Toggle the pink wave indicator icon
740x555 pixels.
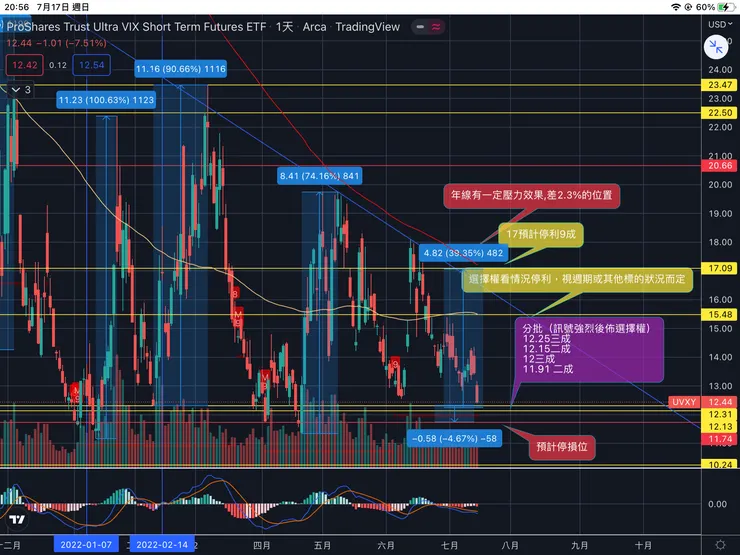(x=436, y=27)
